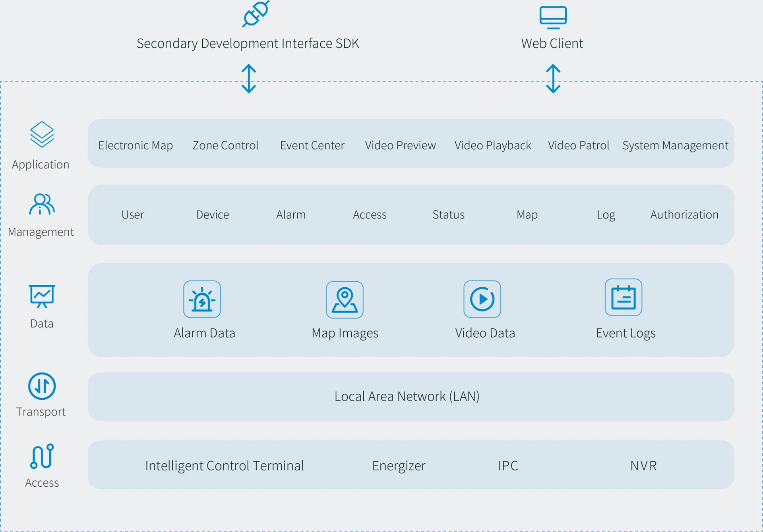
Task: Click "Local Area Network (LAN)" text
Action: pyautogui.click(x=407, y=396)
